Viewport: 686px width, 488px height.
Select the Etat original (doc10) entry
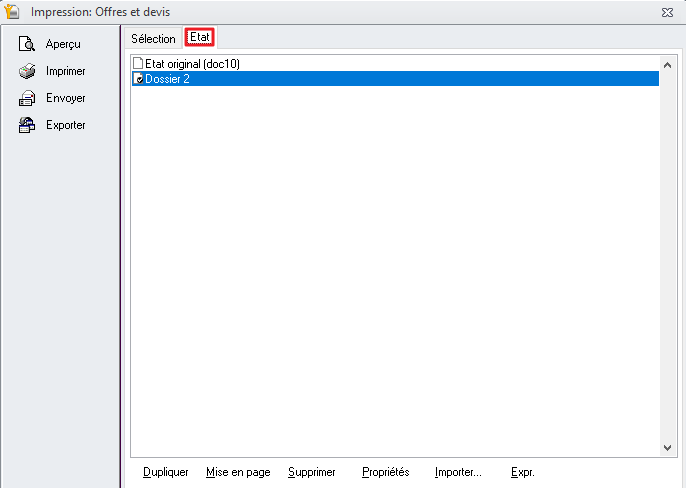point(192,64)
